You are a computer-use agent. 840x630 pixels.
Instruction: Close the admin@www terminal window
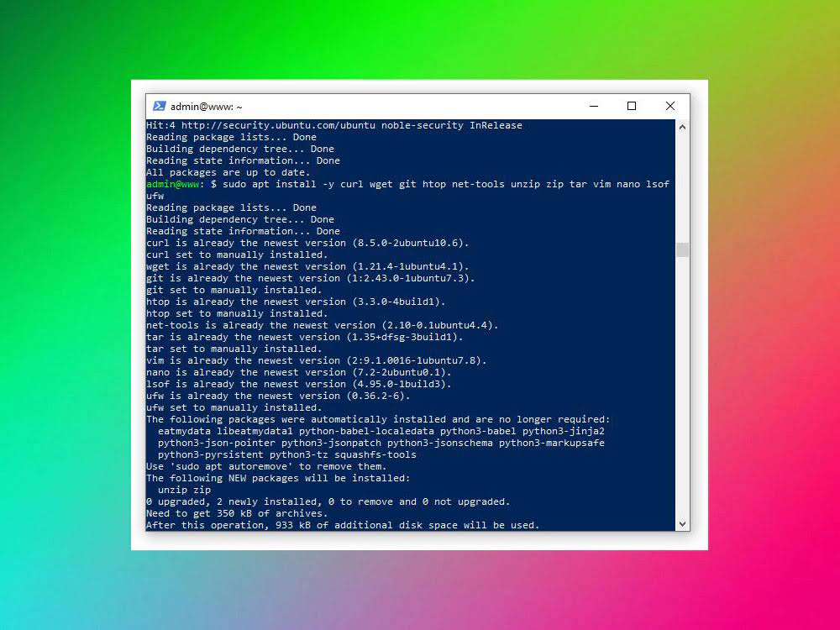(670, 106)
